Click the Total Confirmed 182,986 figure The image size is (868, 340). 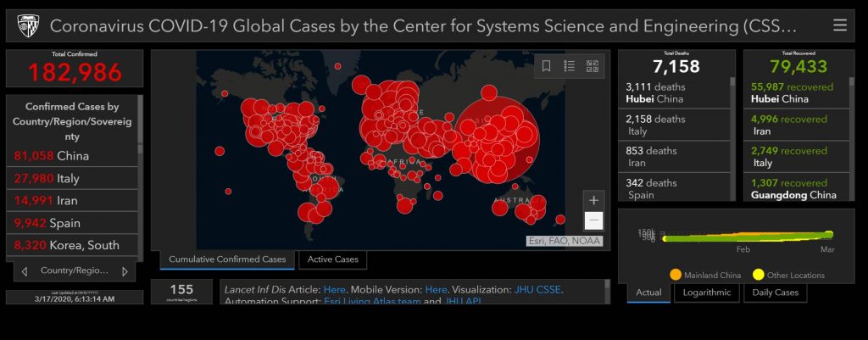(x=75, y=73)
